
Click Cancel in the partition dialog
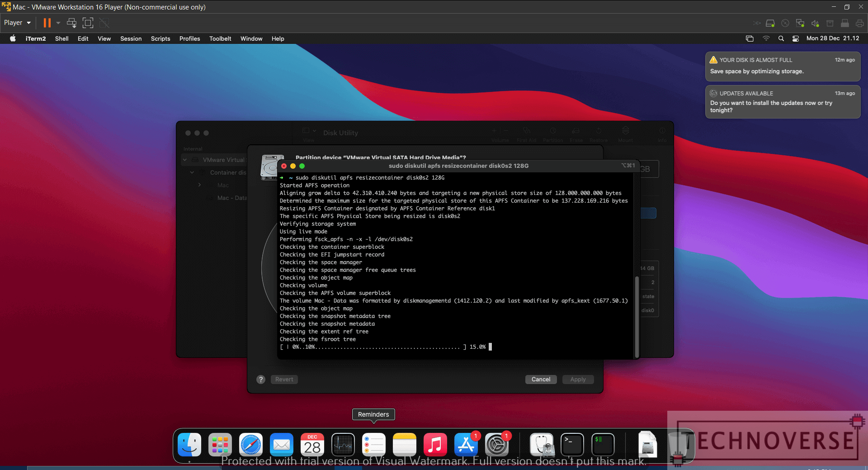[541, 380]
